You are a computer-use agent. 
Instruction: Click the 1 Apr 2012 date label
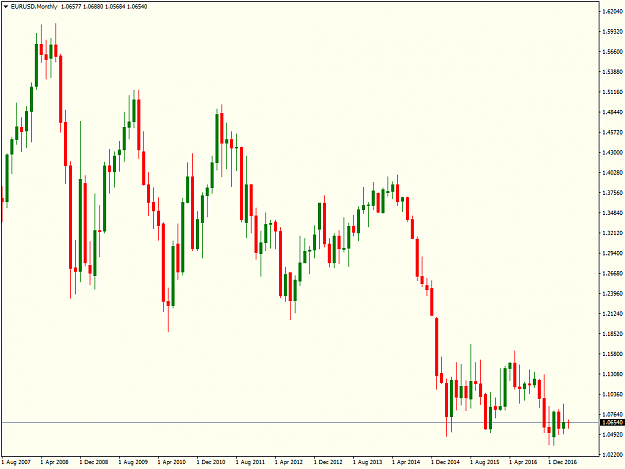pos(289,462)
